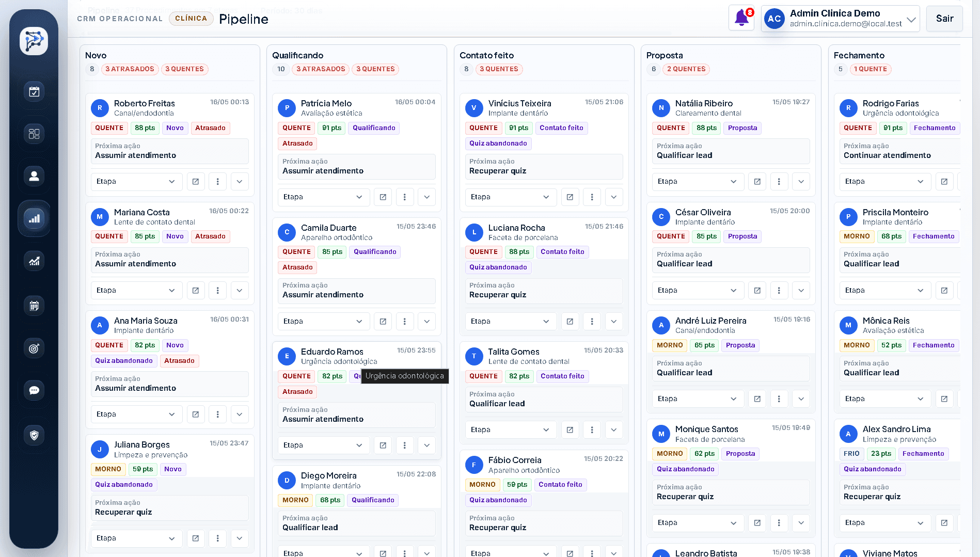This screenshot has width=980, height=557.
Task: Open Patrícia Melo lead external link
Action: [383, 197]
